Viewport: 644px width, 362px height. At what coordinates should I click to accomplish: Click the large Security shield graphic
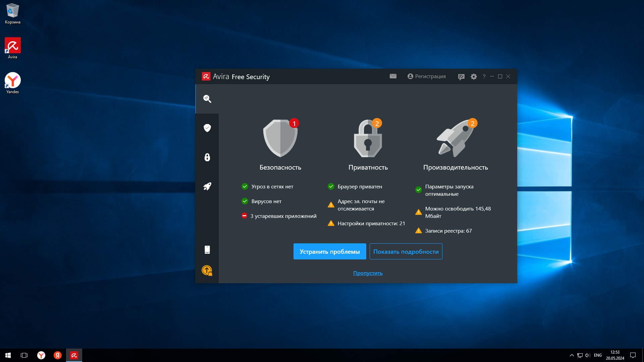(x=280, y=138)
